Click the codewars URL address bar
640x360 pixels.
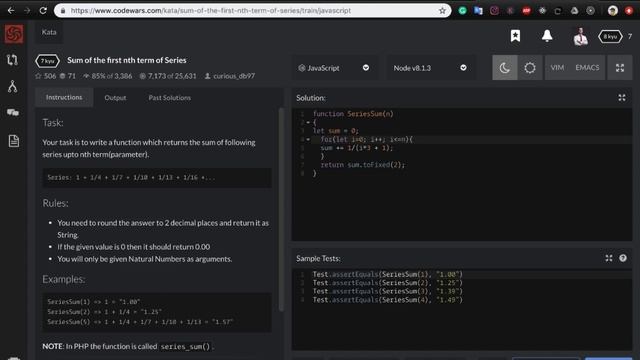coord(252,11)
